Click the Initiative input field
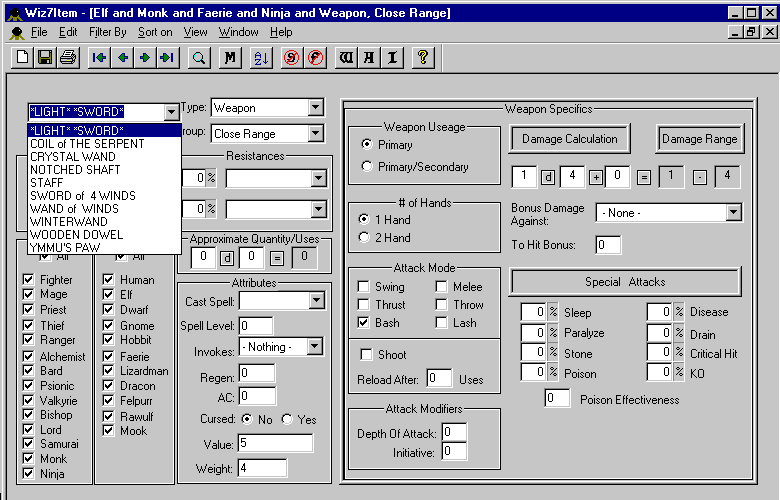This screenshot has width=780, height=500. 454,451
